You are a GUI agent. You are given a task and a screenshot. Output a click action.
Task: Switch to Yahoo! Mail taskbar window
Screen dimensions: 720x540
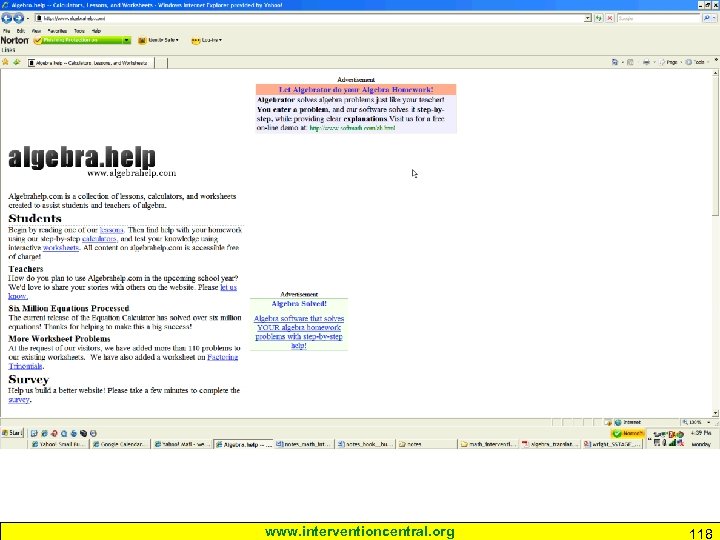pos(182,444)
